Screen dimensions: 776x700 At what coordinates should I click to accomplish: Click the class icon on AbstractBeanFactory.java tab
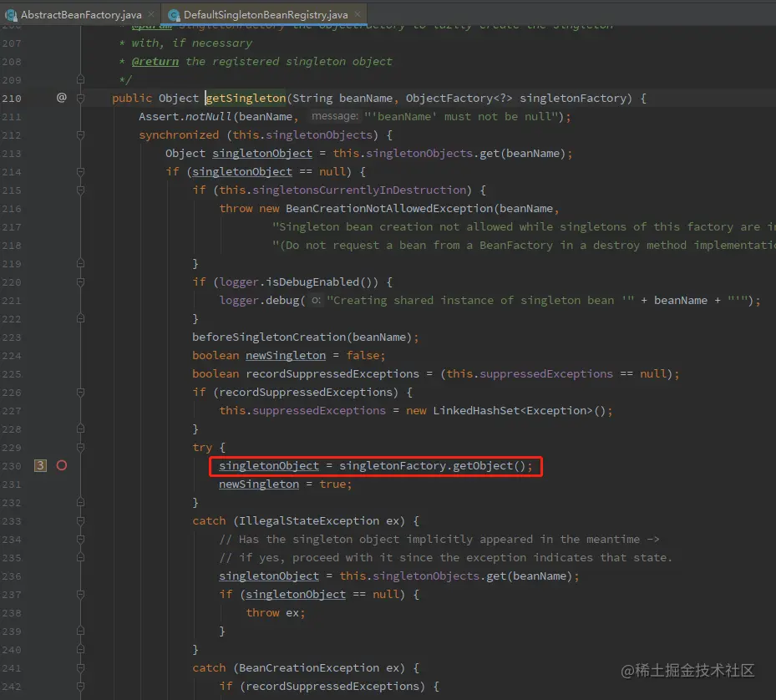click(x=11, y=15)
